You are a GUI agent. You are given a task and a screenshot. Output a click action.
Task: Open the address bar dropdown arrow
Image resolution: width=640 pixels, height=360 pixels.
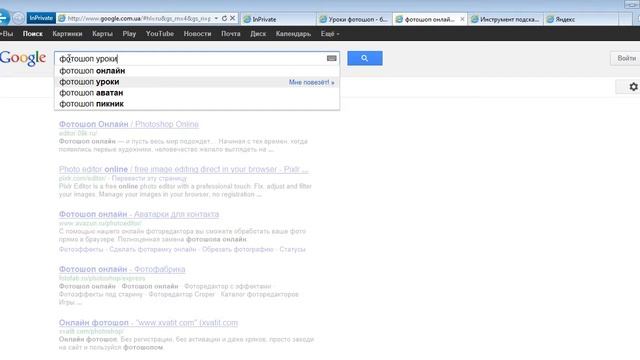click(x=216, y=18)
